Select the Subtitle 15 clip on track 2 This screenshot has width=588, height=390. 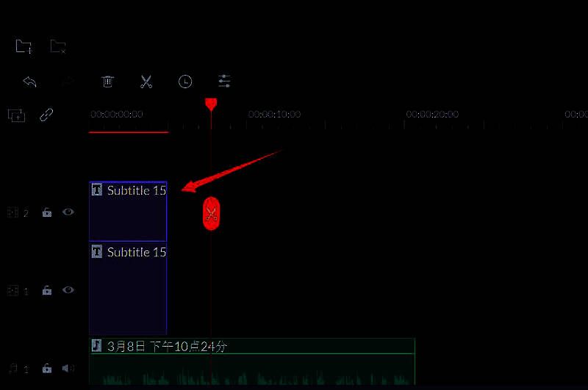coord(128,217)
